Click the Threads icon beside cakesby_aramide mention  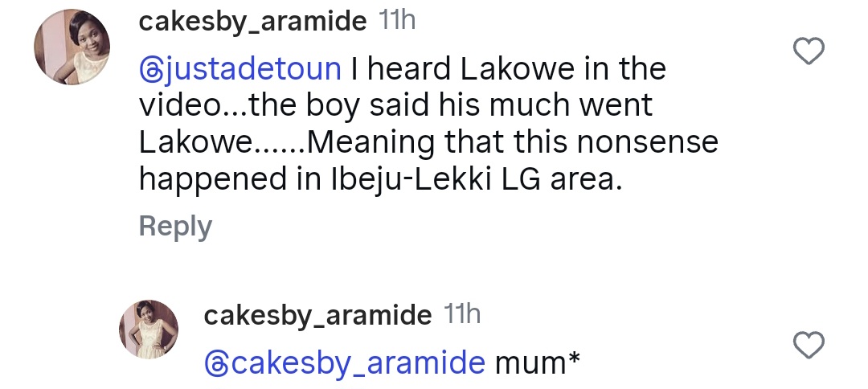coord(216,363)
